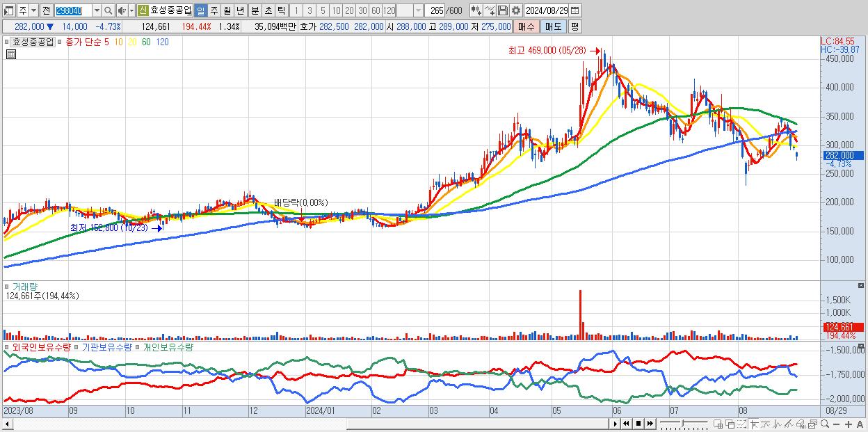
Task: Expand the stock code dropdown arrow
Action: [x=97, y=10]
